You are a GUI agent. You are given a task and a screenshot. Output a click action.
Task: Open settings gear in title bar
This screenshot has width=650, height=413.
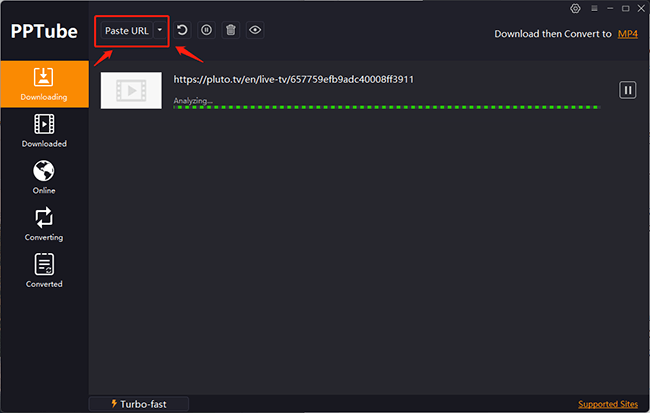tap(575, 8)
